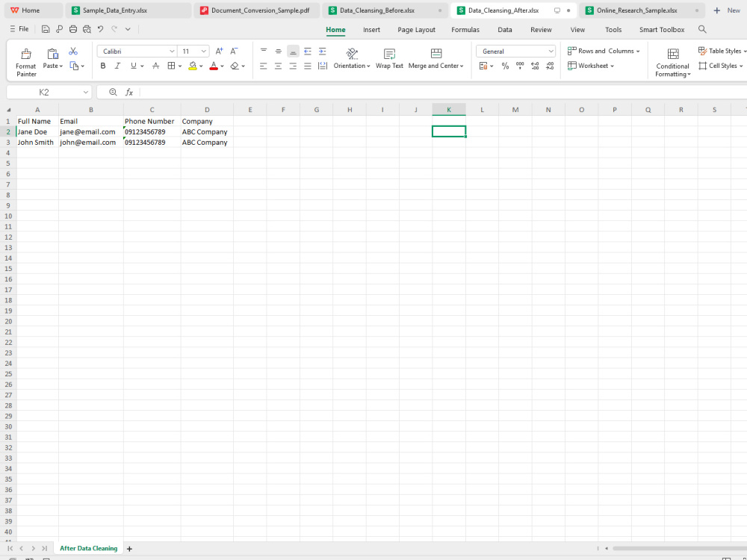Open the Data ribbon tab
The image size is (747, 560).
(504, 30)
